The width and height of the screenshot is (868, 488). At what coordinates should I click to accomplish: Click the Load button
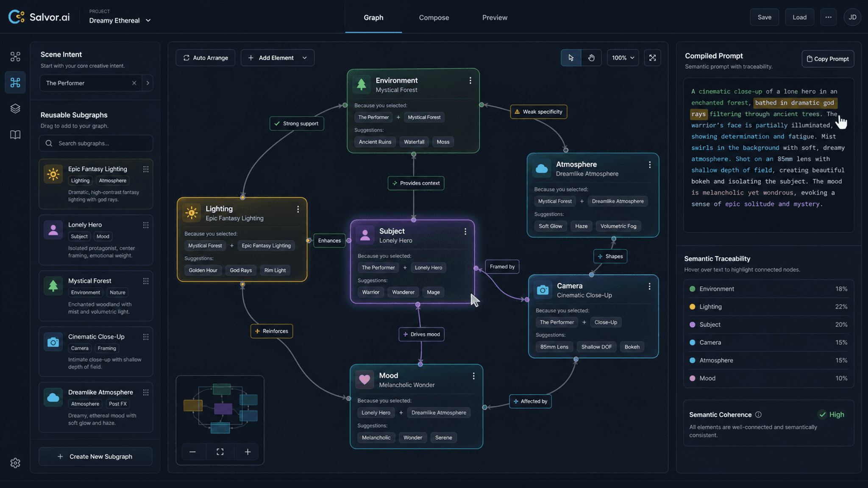click(x=800, y=17)
